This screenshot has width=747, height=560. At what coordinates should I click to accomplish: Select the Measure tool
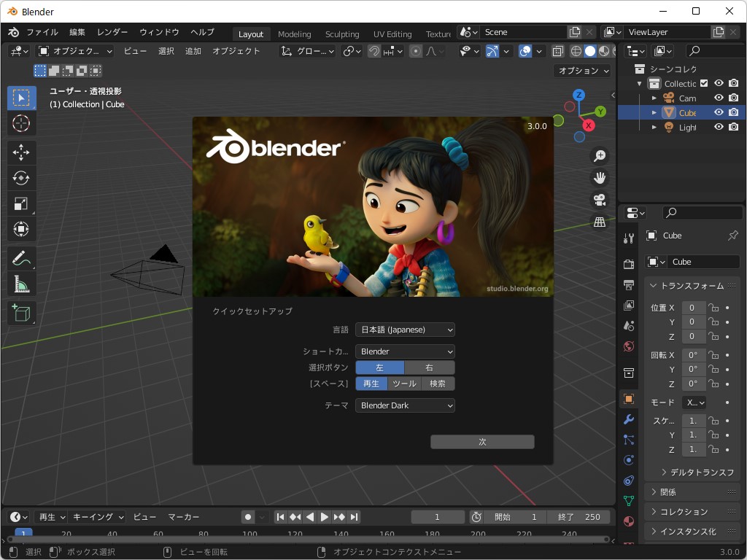coord(21,284)
